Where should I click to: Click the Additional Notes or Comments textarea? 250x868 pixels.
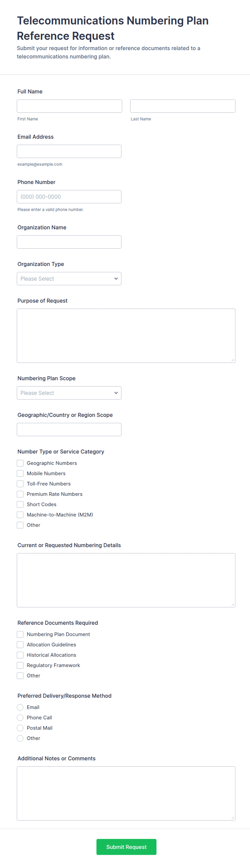pos(126,793)
